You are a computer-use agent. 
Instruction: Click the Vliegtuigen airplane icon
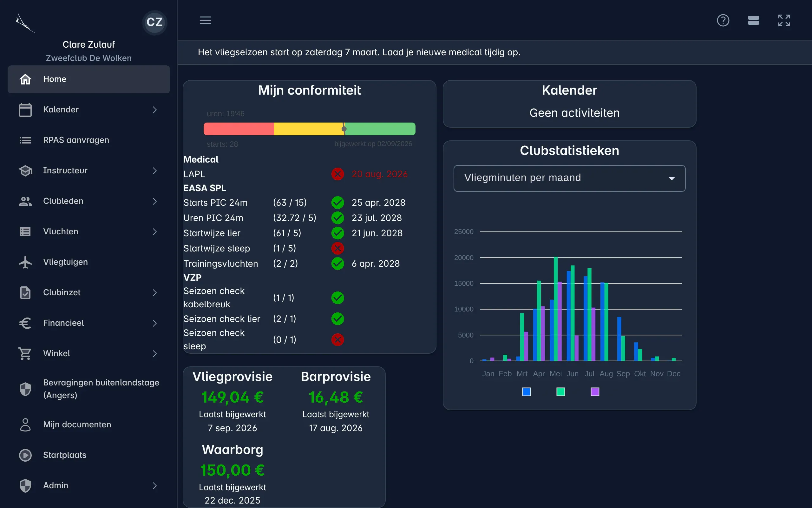(25, 262)
